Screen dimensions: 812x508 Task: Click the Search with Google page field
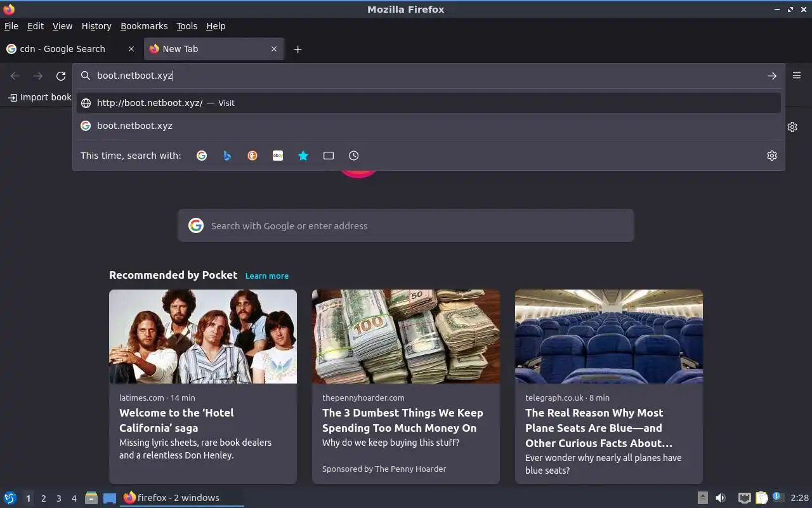(x=406, y=225)
